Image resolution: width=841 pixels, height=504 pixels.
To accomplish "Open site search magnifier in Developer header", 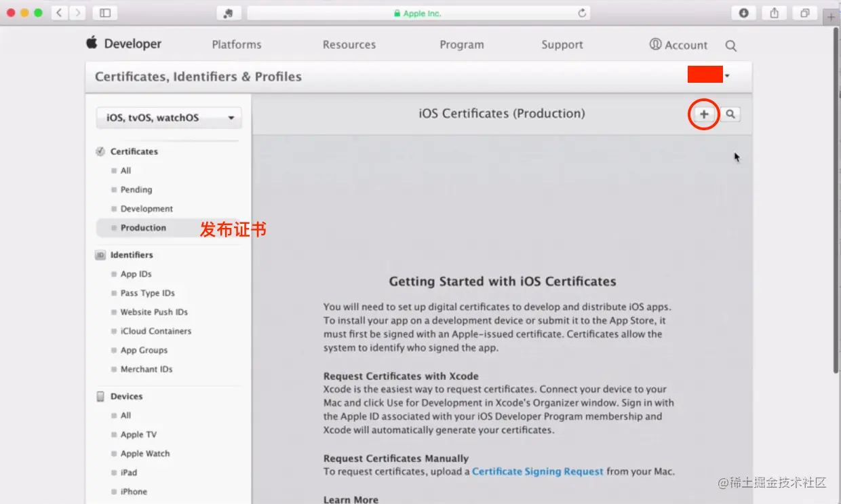I will click(730, 45).
